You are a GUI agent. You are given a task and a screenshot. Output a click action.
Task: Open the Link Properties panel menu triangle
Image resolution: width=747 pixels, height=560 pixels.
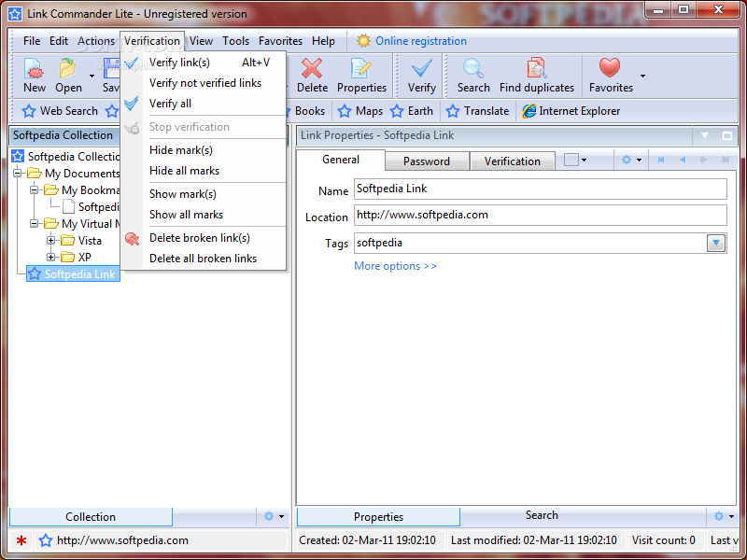(x=705, y=135)
